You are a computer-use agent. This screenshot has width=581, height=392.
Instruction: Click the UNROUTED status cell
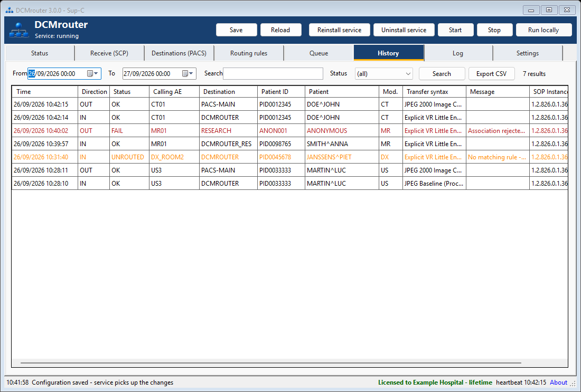click(129, 157)
